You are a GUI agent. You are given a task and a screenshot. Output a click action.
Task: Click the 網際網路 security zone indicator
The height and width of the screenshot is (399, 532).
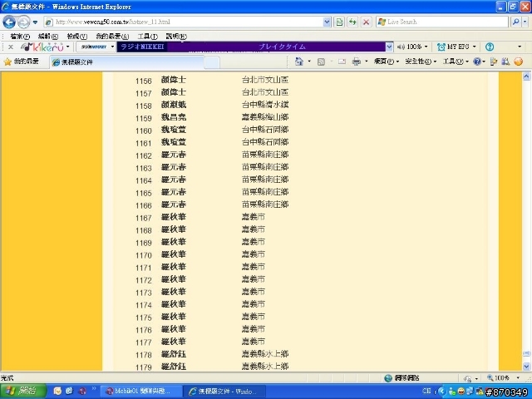click(x=401, y=378)
